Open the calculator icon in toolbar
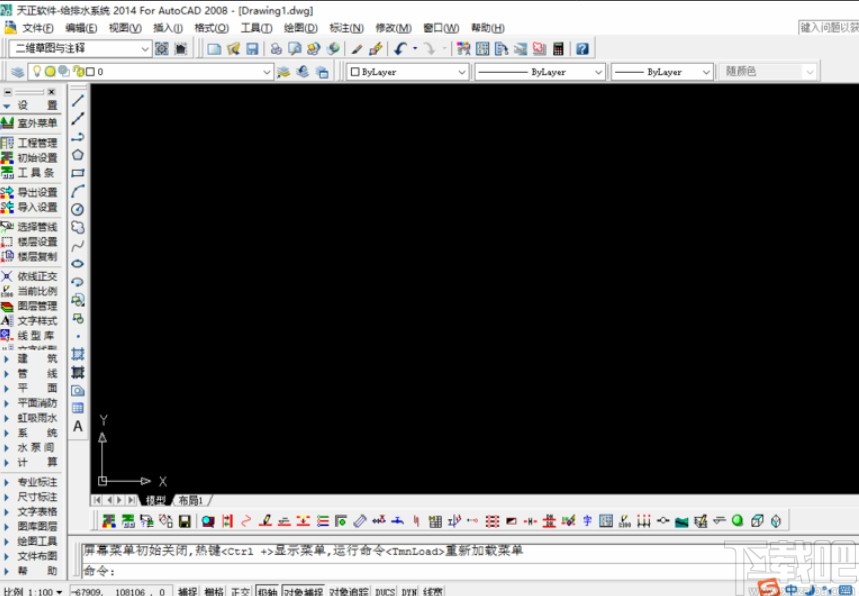Viewport: 859px width, 596px height. tap(558, 49)
